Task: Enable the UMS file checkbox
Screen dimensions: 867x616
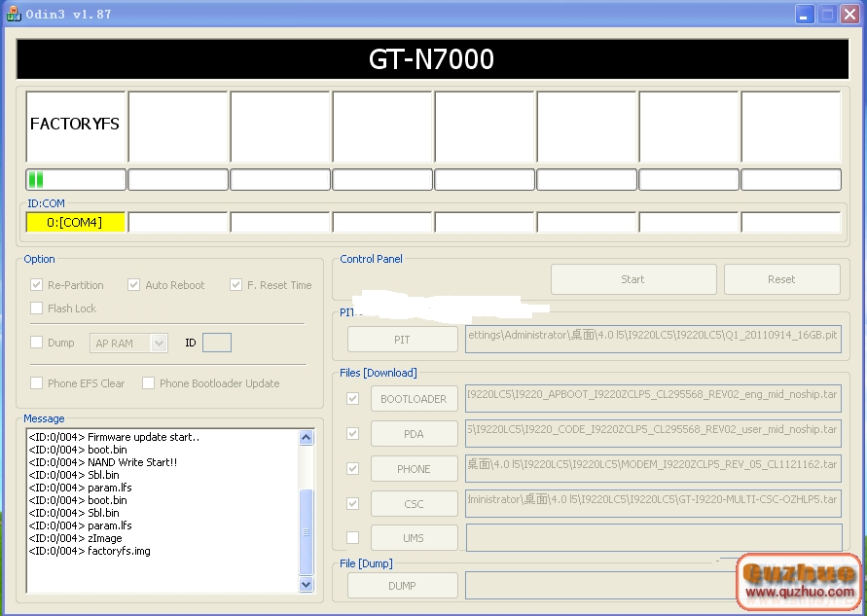Action: tap(353, 537)
